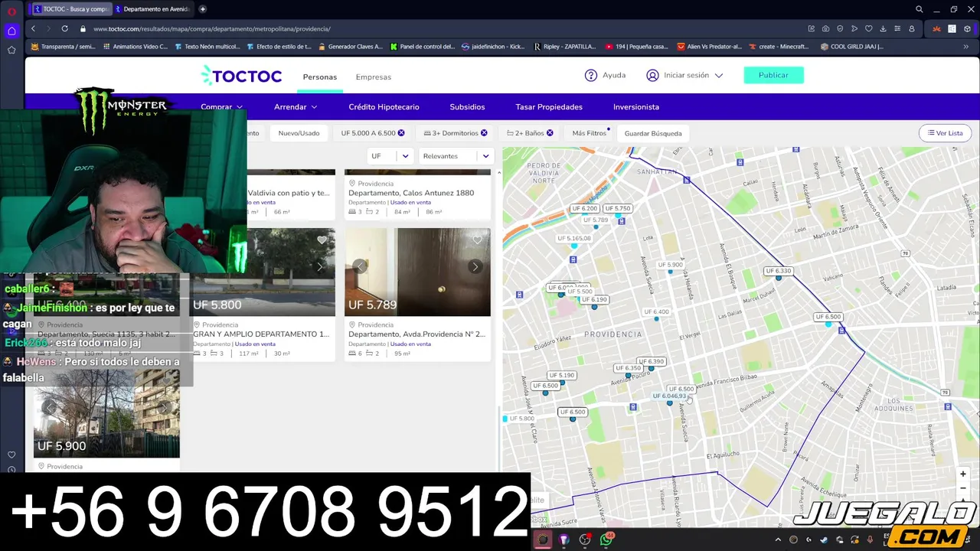Open the Nuevo/Usado filter
The width and height of the screenshot is (980, 551).
[x=299, y=133]
